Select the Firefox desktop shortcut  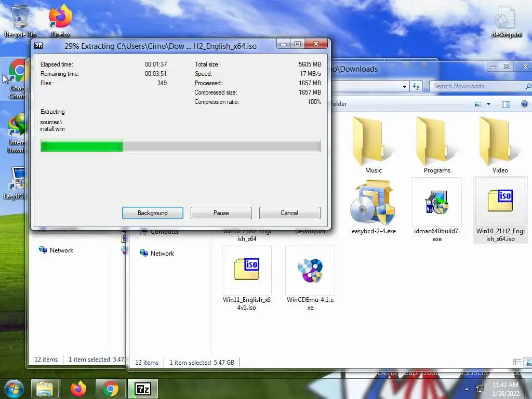pos(61,20)
